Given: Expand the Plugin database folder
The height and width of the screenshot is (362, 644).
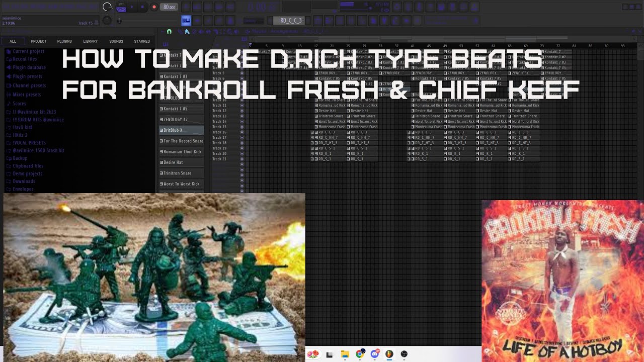Looking at the screenshot, I should [26, 67].
